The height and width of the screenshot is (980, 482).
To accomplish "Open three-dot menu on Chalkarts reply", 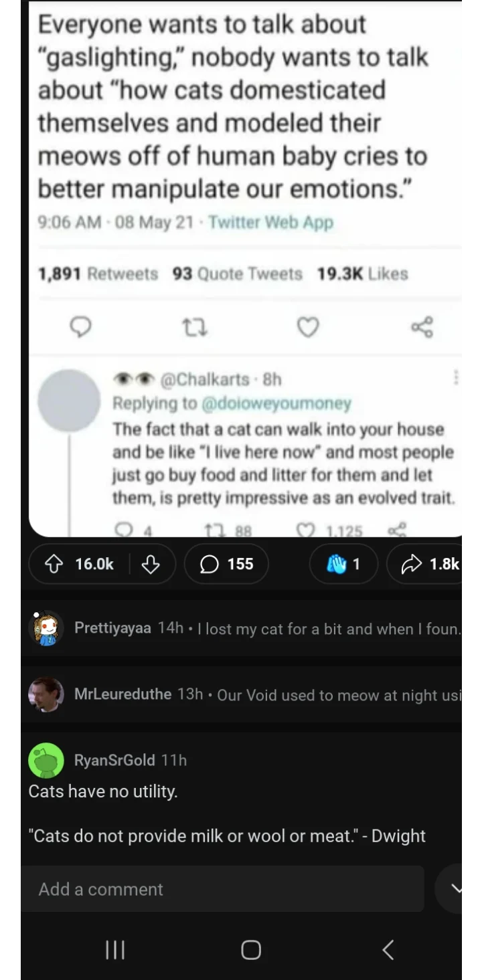I will pos(457,379).
